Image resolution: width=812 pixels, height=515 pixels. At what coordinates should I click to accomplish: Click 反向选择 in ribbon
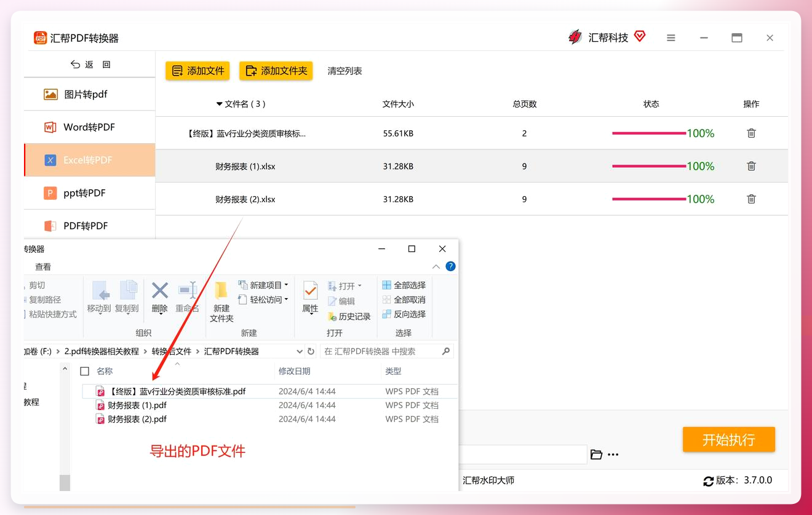pos(404,314)
